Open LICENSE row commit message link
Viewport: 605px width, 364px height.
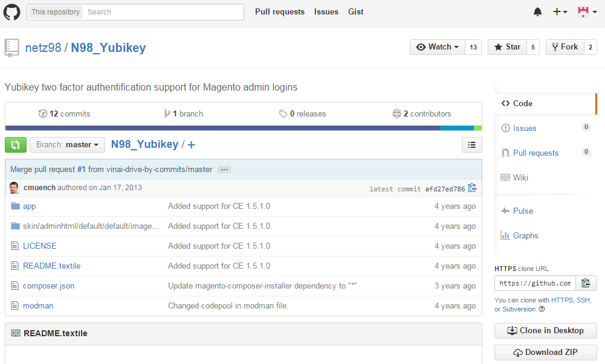(219, 246)
